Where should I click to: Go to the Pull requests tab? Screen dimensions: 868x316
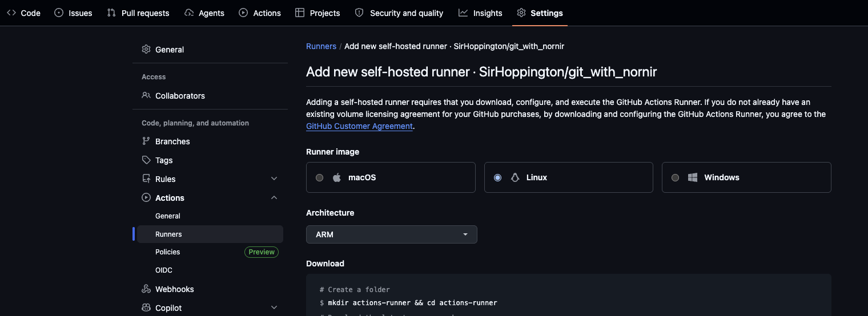click(138, 13)
